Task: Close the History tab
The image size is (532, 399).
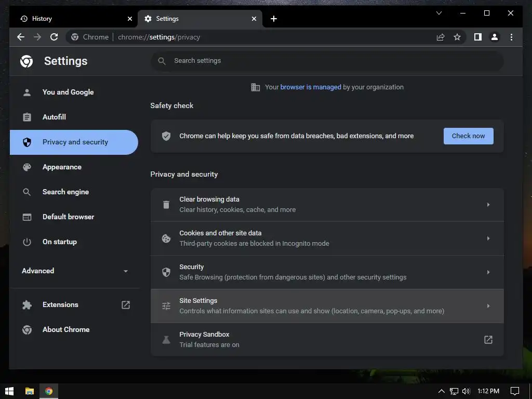Action: [x=129, y=19]
